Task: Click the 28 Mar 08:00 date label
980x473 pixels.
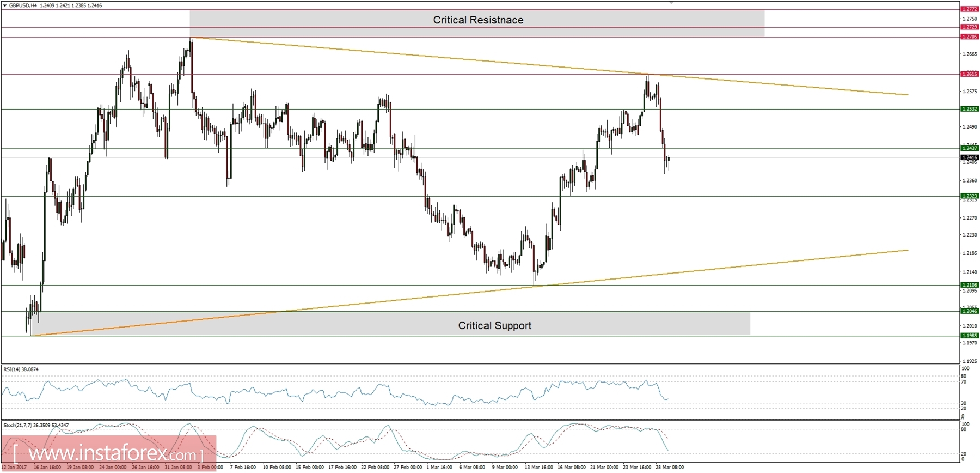Action: click(670, 468)
